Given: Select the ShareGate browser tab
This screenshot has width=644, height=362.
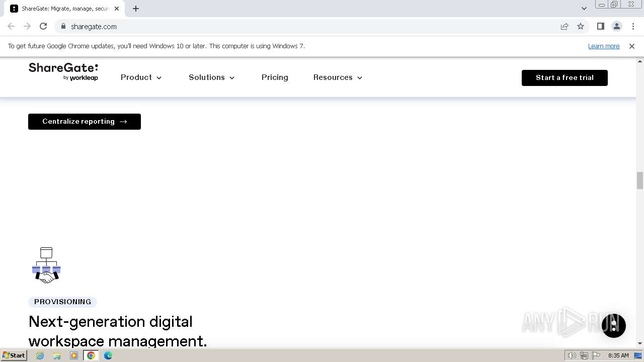Looking at the screenshot, I should [64, 9].
